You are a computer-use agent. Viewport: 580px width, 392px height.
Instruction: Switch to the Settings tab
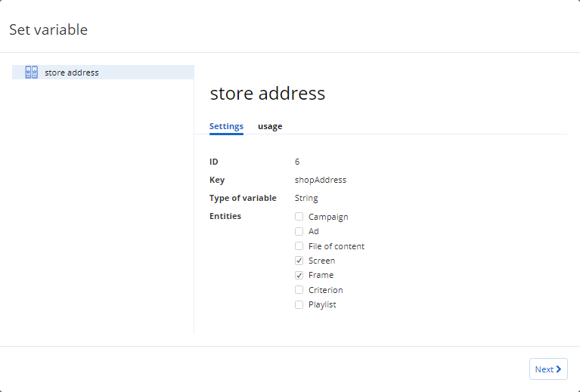click(x=226, y=126)
